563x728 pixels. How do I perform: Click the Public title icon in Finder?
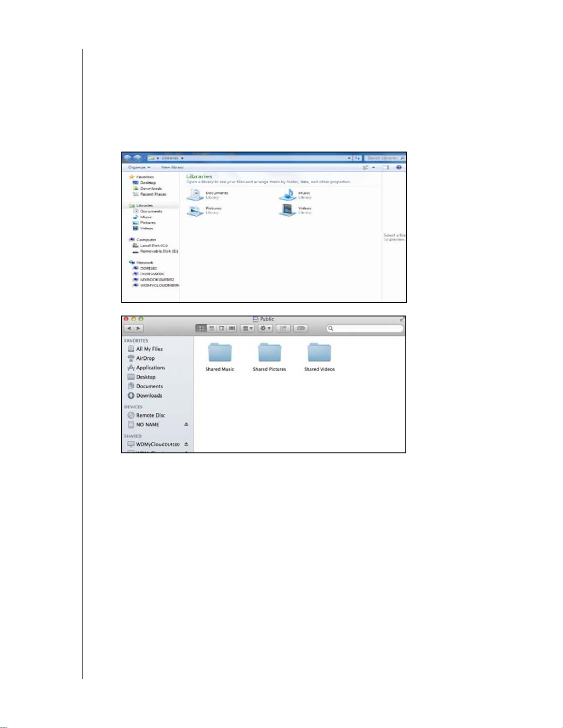point(256,319)
